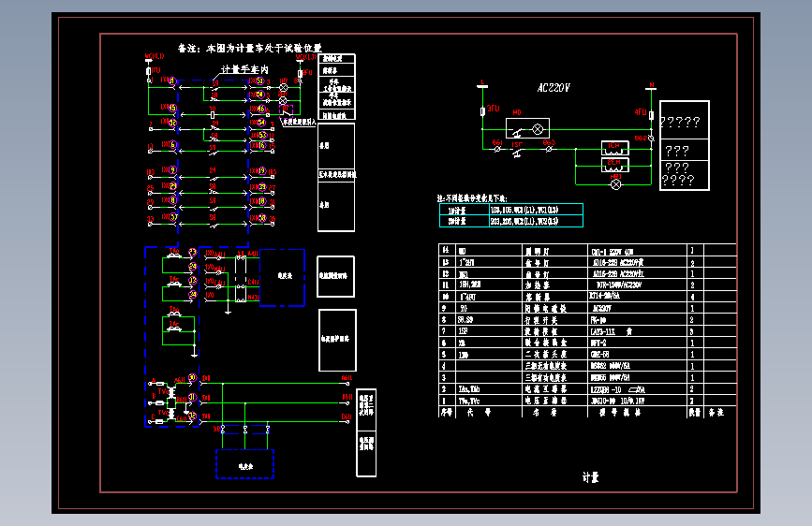The image size is (812, 526).
Task: Select 2#计量 row in cyan table
Action: tap(511, 221)
